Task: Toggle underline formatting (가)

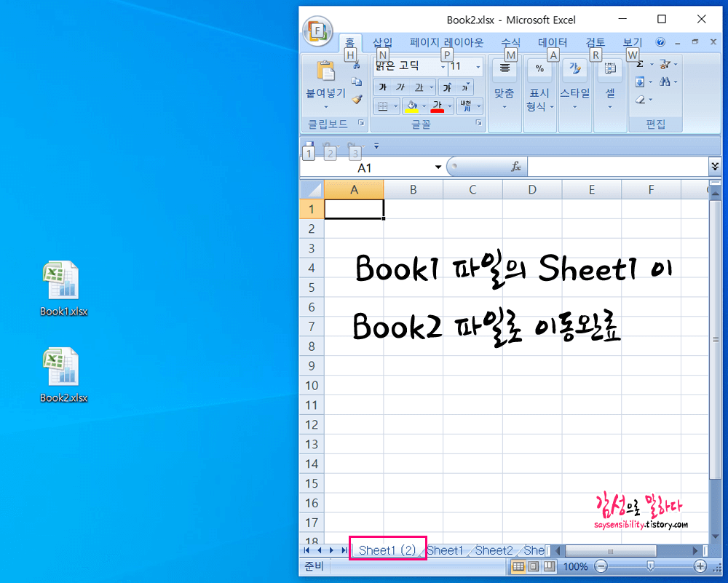Action: point(419,87)
